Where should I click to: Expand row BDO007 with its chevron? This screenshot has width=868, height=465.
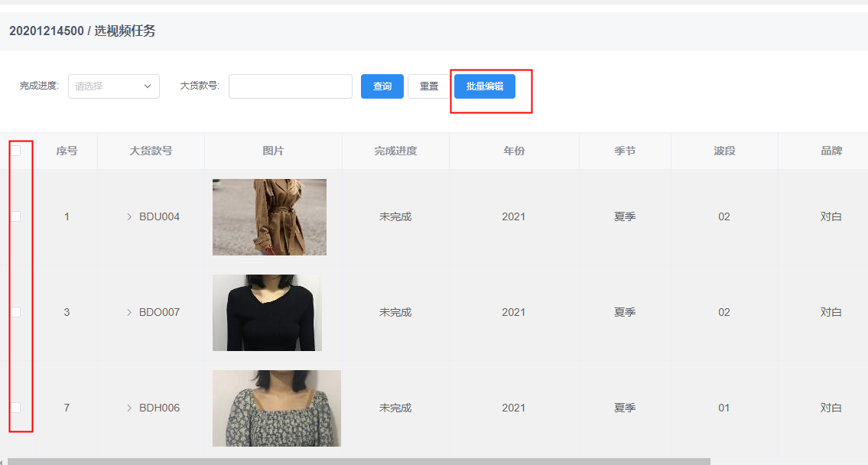(x=129, y=312)
